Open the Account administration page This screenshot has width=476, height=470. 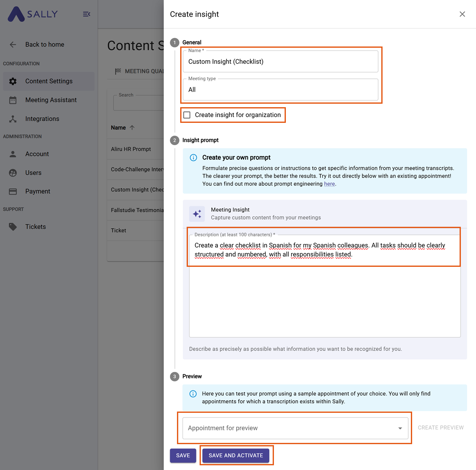point(37,154)
